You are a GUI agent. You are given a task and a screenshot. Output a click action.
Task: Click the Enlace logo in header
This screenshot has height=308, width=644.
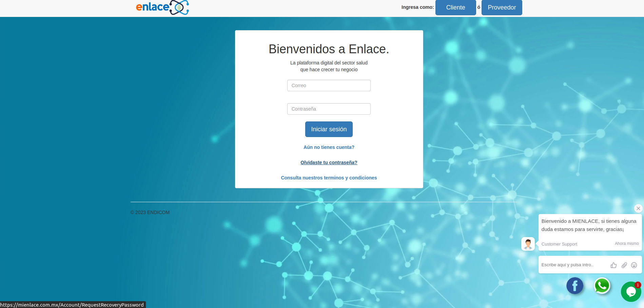162,7
